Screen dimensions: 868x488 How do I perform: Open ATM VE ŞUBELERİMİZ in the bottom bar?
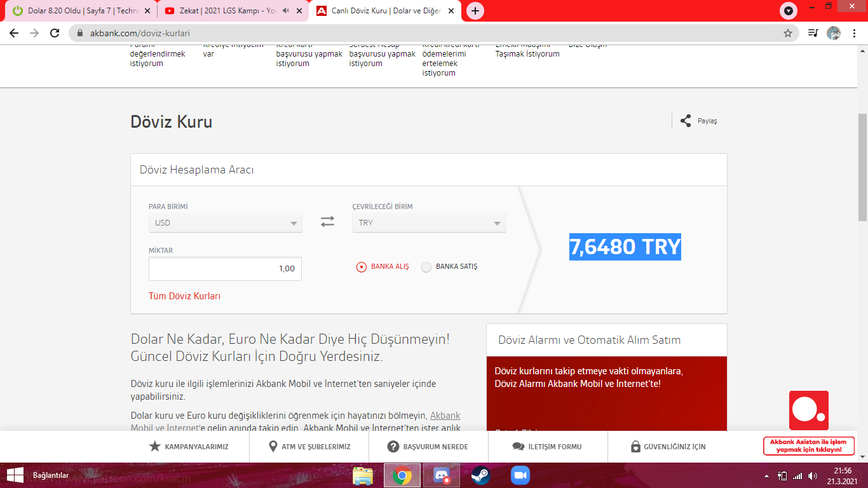[316, 447]
